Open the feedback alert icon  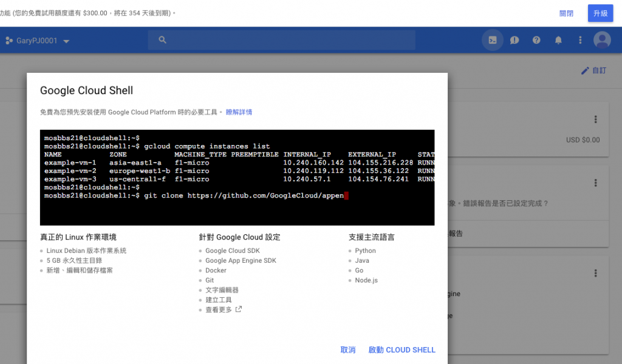(x=514, y=40)
